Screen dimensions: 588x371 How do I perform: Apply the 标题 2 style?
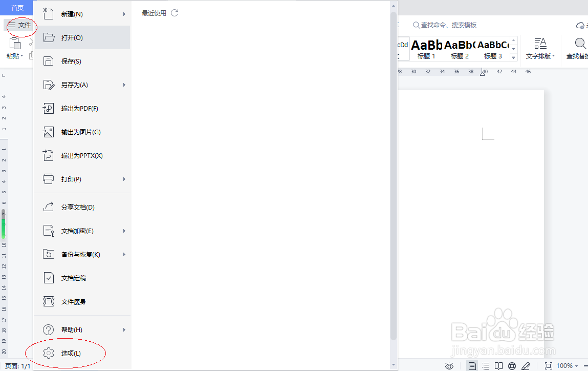point(460,49)
